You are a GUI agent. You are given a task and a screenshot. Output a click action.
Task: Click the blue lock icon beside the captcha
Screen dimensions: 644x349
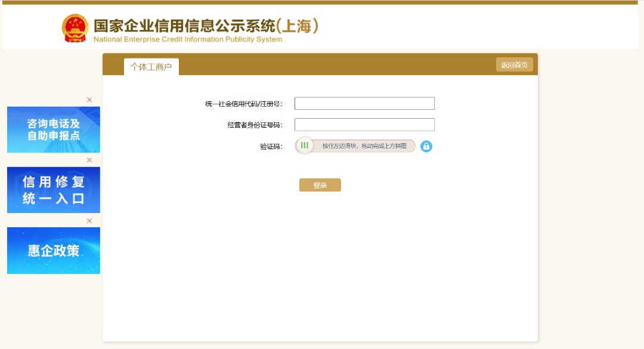click(426, 146)
